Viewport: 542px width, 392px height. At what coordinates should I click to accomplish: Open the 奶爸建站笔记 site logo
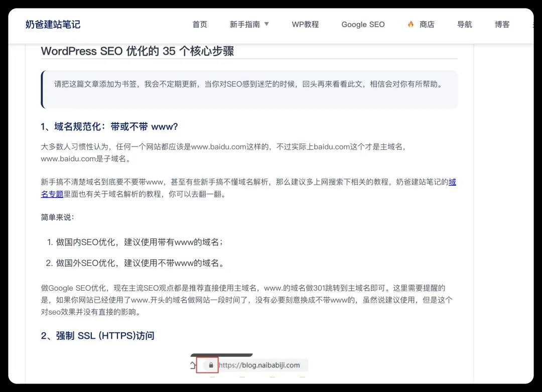(53, 25)
